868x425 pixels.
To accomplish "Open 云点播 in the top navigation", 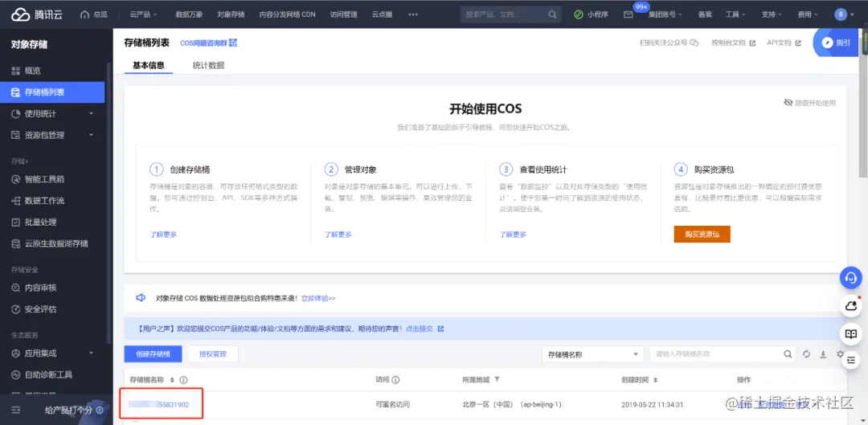I will pos(382,15).
